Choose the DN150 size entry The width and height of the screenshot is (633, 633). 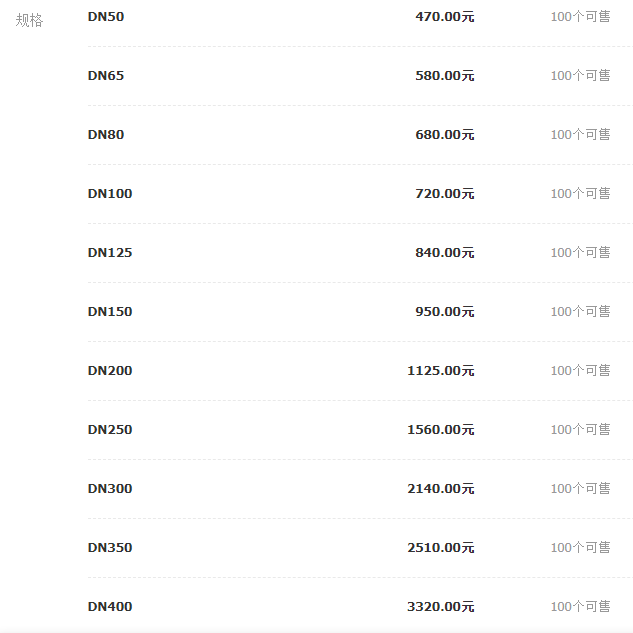click(x=110, y=312)
